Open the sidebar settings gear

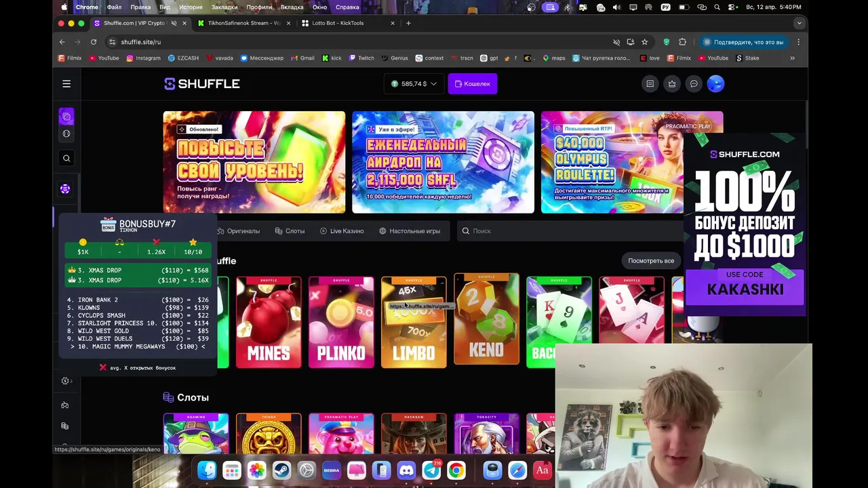[x=65, y=381]
